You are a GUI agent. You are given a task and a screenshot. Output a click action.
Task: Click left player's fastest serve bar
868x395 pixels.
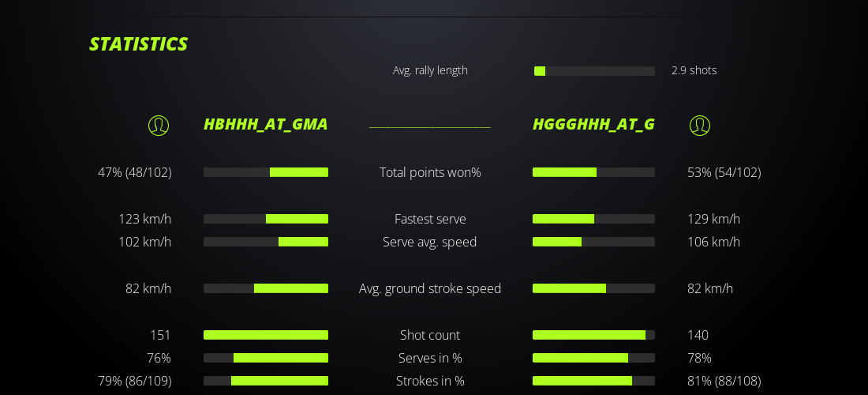pyautogui.click(x=266, y=219)
